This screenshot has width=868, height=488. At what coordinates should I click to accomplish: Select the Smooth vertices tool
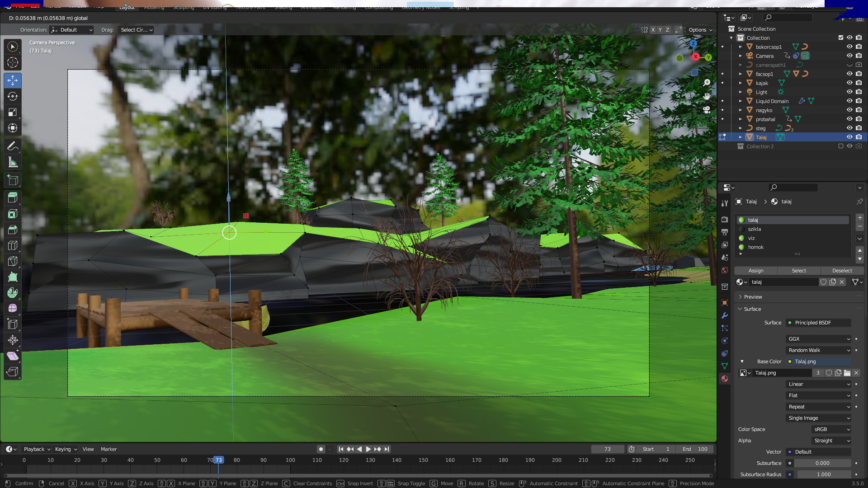(x=13, y=308)
